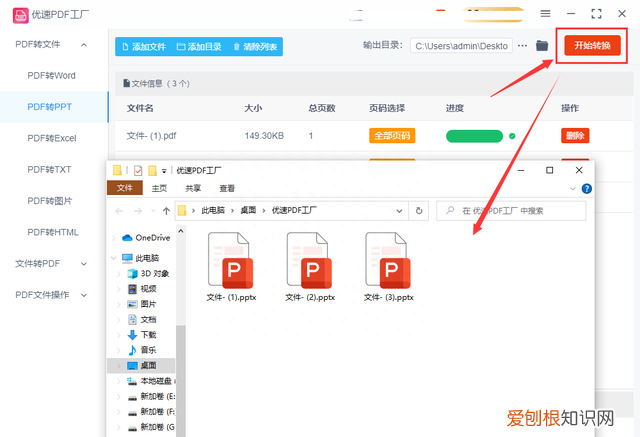Select PDF转图片 in sidebar
This screenshot has height=437, width=640.
(x=49, y=201)
